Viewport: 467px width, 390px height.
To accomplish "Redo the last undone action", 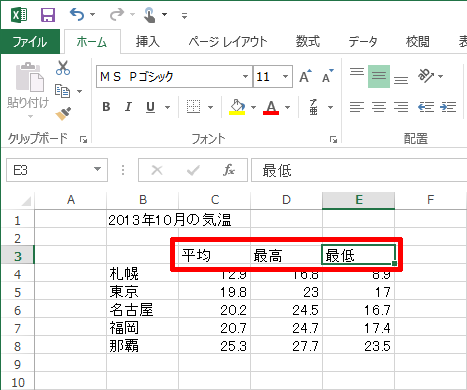I will [x=116, y=15].
